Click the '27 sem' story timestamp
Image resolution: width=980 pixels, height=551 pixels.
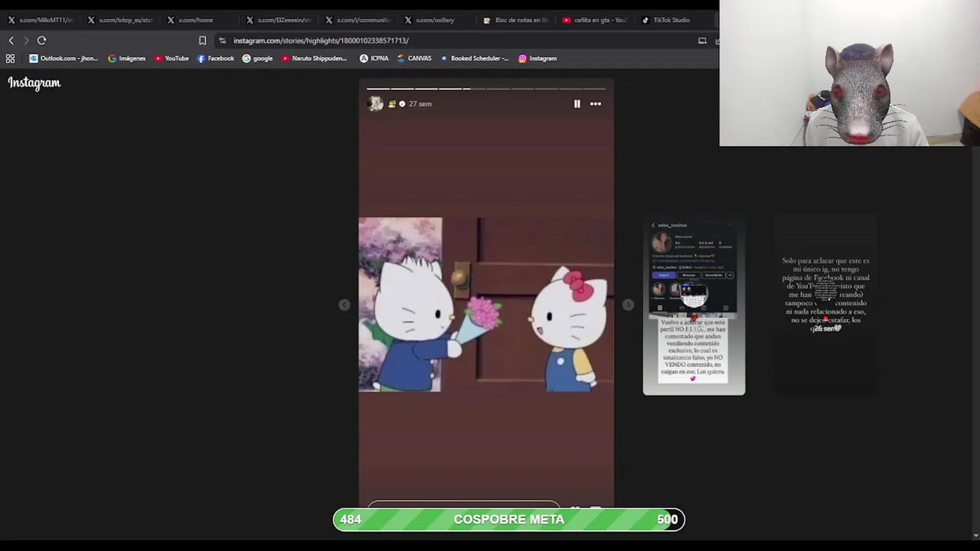[x=420, y=104]
